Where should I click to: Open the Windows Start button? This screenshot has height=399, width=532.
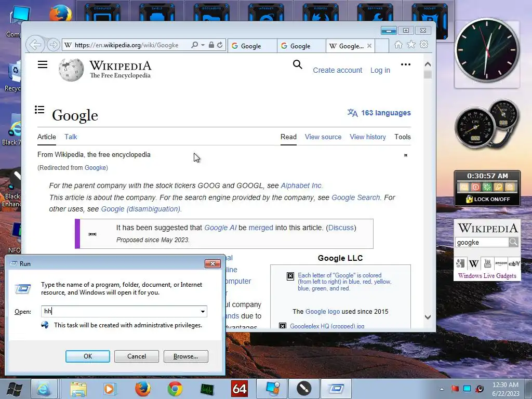(15, 389)
